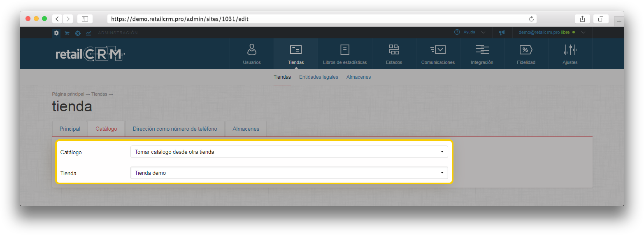Viewport: 644px width, 235px height.
Task: Open Libros de estadísticas section
Action: click(345, 54)
